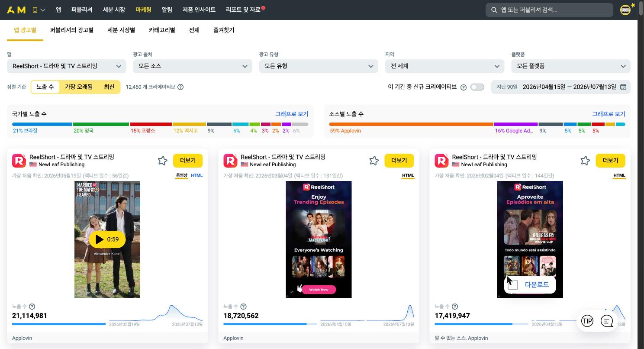This screenshot has height=349, width=644.
Task: Open the Enjoy Trending Episodes creative thumbnail
Action: pyautogui.click(x=319, y=239)
